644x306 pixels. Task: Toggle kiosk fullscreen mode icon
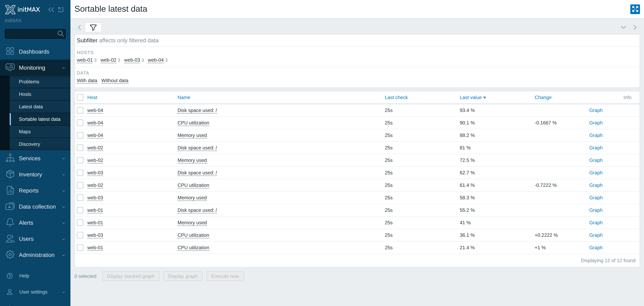click(635, 9)
